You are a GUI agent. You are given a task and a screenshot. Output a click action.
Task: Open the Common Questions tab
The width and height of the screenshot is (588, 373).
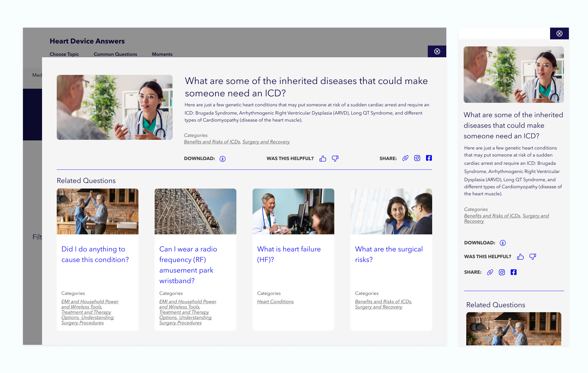point(115,54)
